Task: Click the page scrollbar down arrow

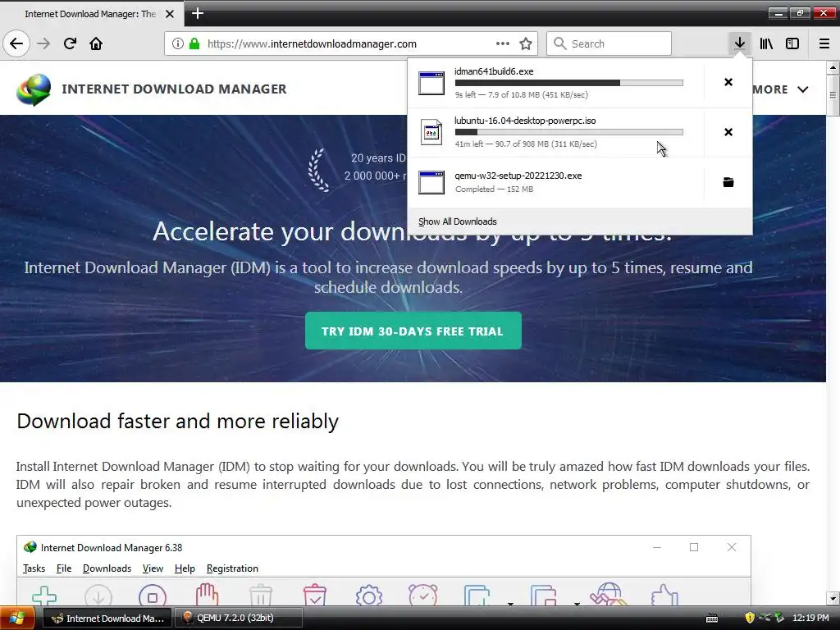Action: pyautogui.click(x=833, y=598)
